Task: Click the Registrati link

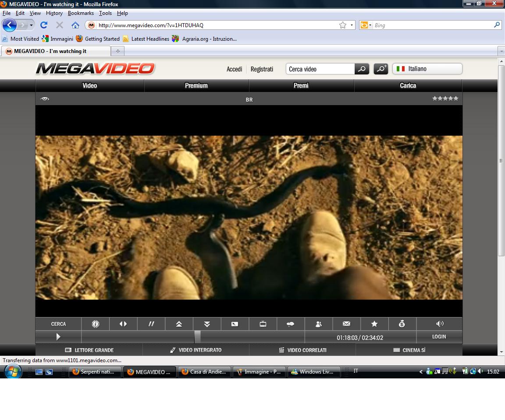Action: (262, 69)
